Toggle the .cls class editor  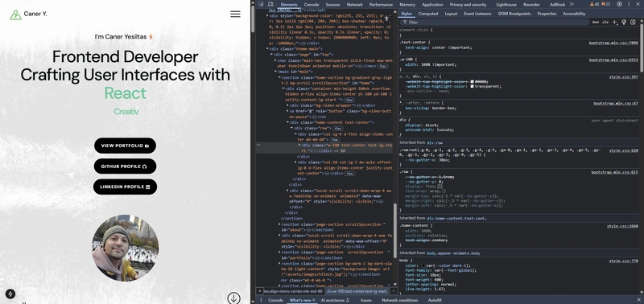(605, 23)
